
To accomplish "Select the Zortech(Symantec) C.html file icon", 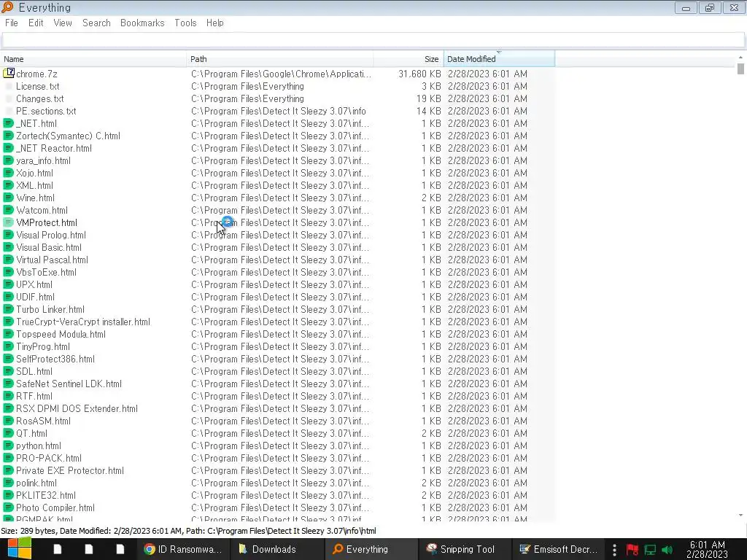I will (x=9, y=136).
